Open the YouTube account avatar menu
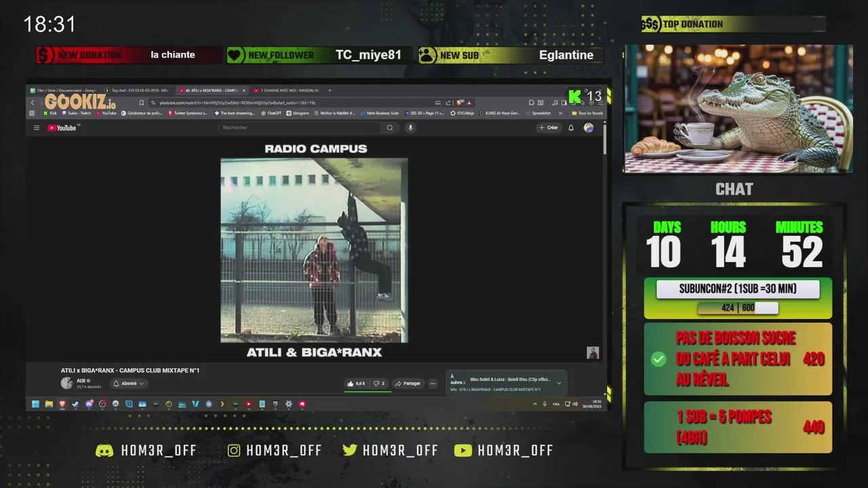 click(589, 127)
